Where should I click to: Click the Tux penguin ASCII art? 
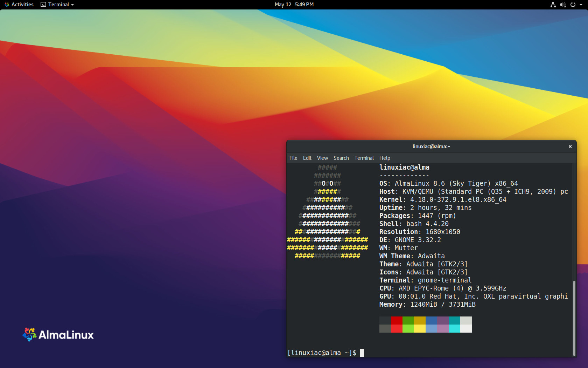pos(328,212)
